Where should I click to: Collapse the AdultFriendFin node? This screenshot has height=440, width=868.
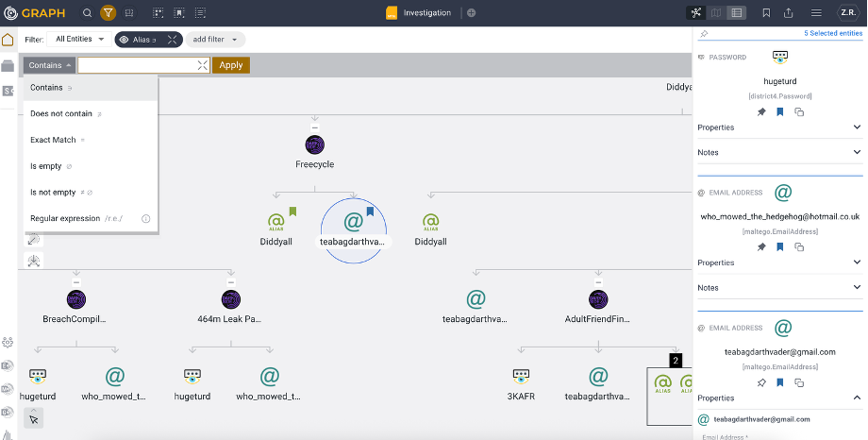click(x=598, y=282)
